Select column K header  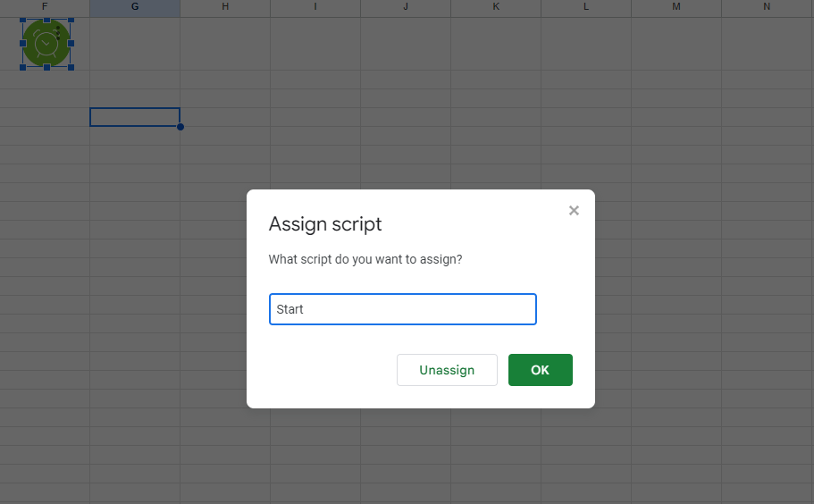pyautogui.click(x=496, y=7)
